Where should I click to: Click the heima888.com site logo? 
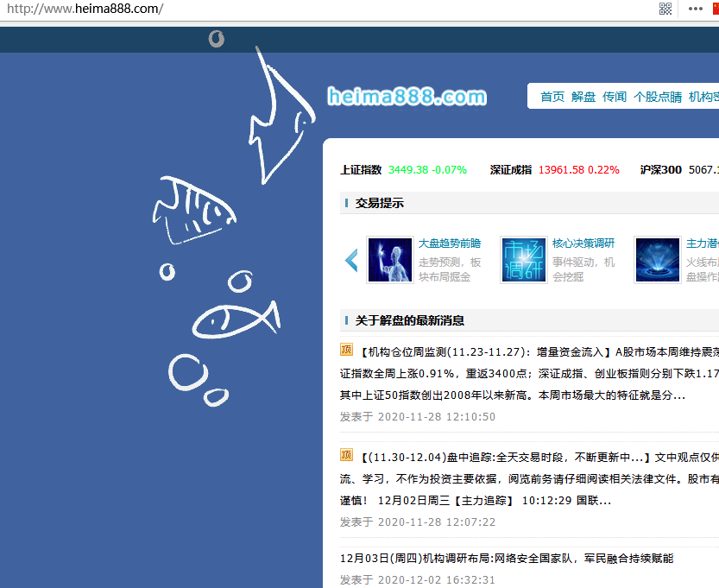tap(406, 96)
